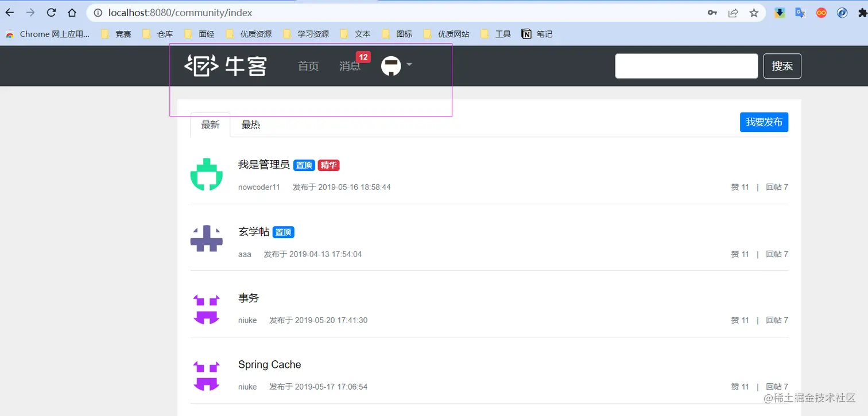Click the 牛客 logo in the header

226,66
